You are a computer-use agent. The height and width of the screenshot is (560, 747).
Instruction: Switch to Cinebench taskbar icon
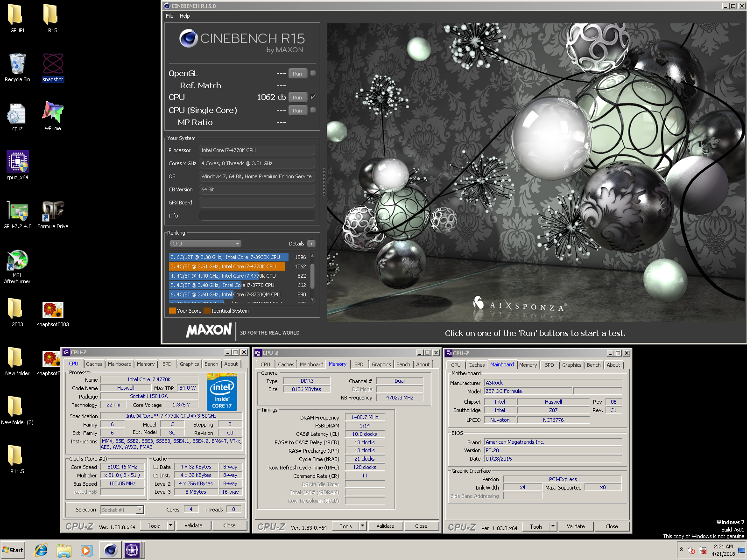click(x=110, y=551)
